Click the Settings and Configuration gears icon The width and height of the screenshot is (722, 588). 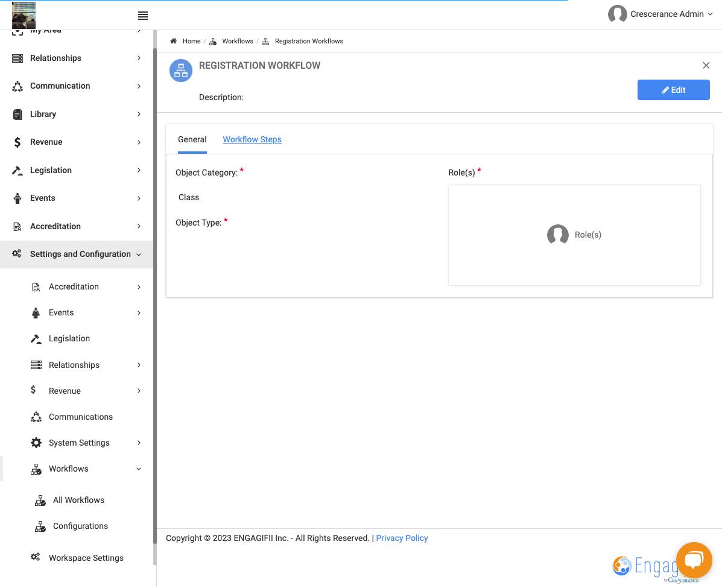[x=17, y=254]
